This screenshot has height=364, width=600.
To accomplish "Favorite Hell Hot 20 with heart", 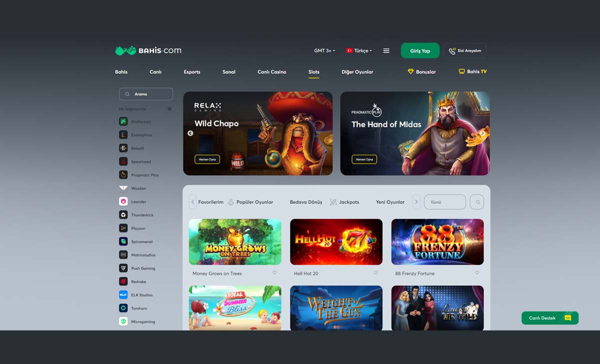I will [376, 272].
